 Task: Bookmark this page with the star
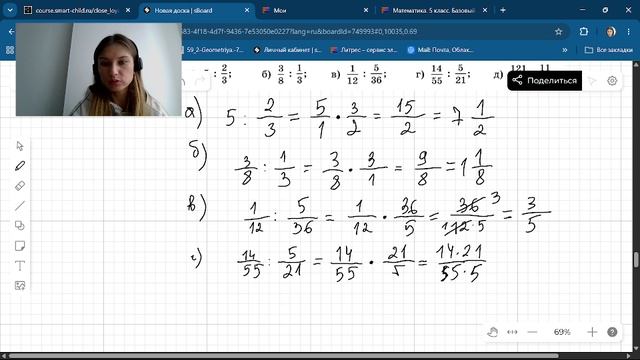558,31
